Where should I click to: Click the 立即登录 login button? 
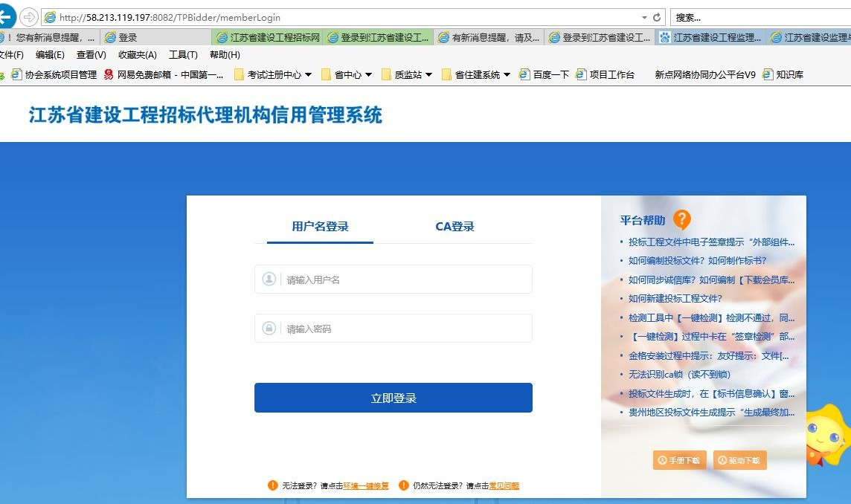click(x=393, y=397)
